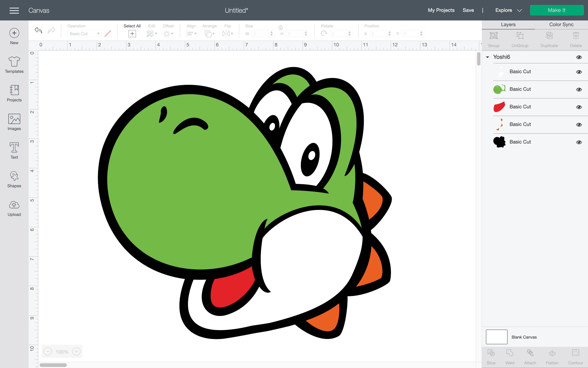This screenshot has width=588, height=368.
Task: Open the Arrange dropdown
Action: point(209,34)
